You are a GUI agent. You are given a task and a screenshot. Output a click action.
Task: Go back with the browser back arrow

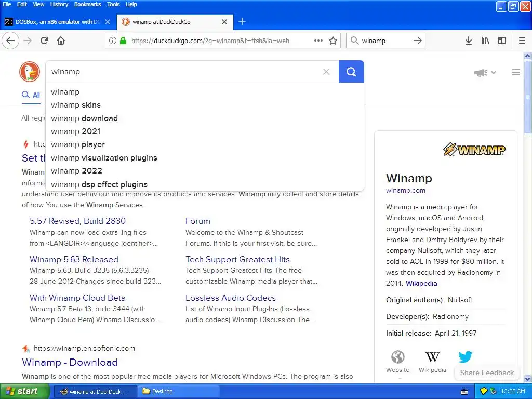[10, 41]
